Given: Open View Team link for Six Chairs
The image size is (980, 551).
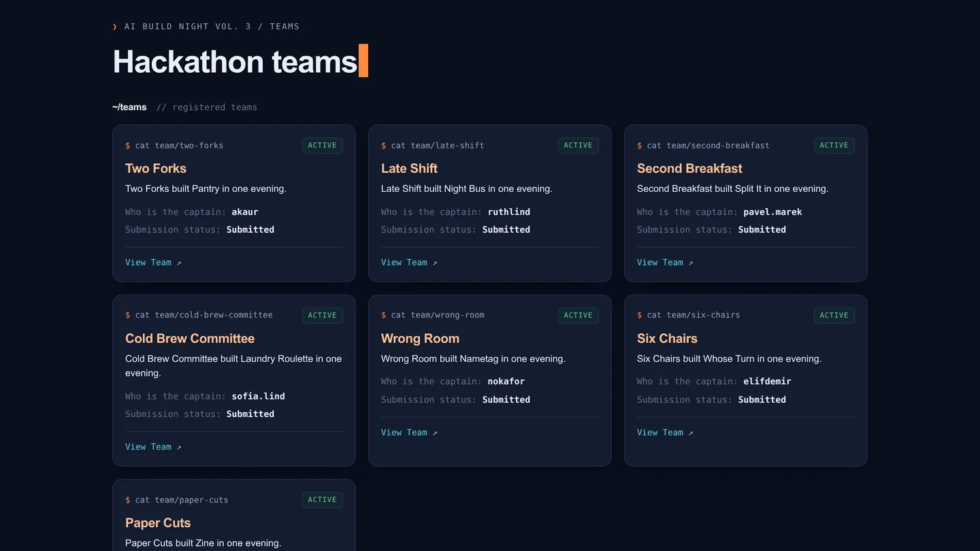Looking at the screenshot, I should pos(665,433).
